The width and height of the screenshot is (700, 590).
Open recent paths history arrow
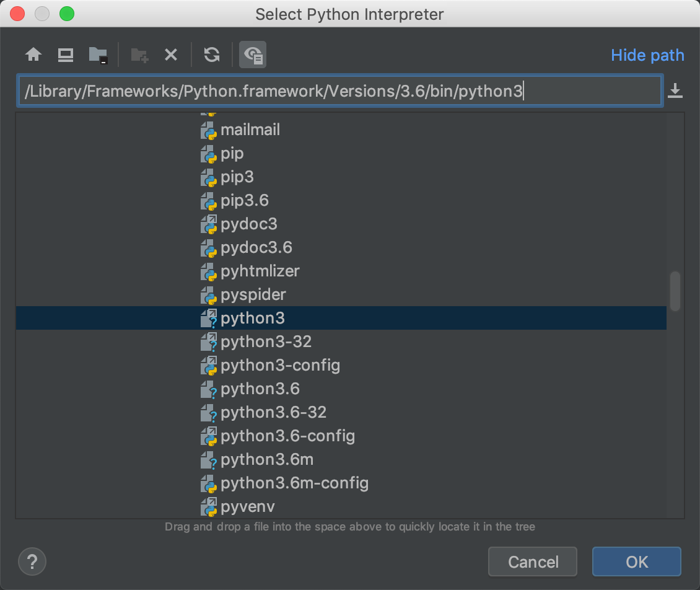coord(675,90)
